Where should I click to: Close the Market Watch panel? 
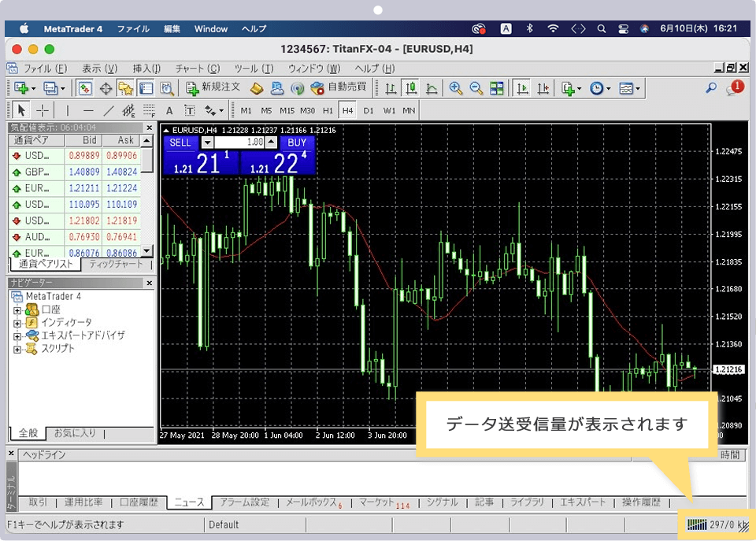click(x=150, y=128)
